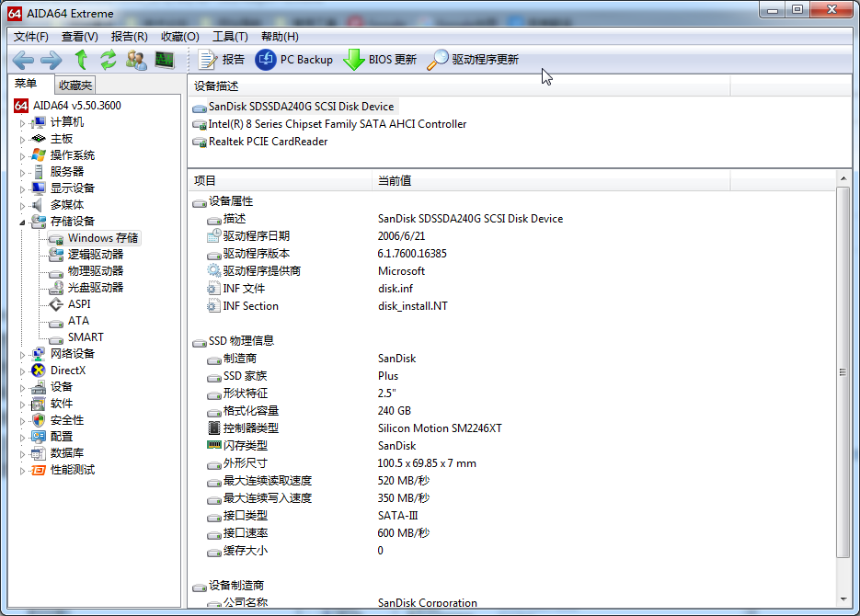This screenshot has width=860, height=616.
Task: Click the 设备 devices icon
Action: coord(39,387)
